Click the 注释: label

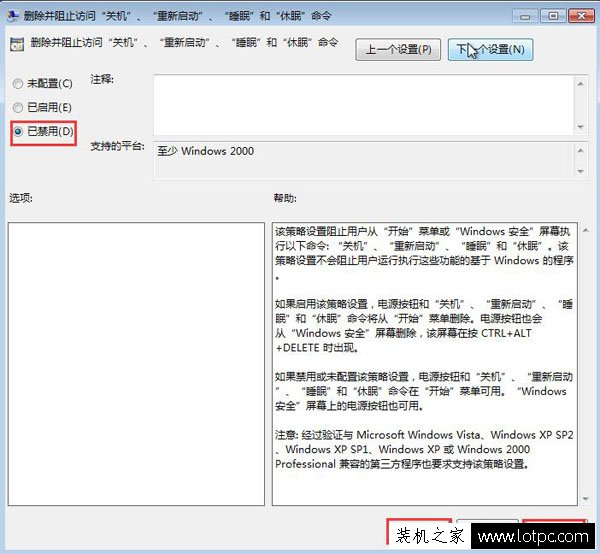click(102, 79)
